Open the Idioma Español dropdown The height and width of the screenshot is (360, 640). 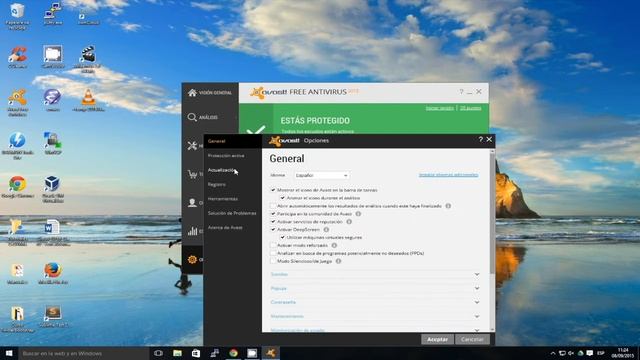tap(322, 175)
